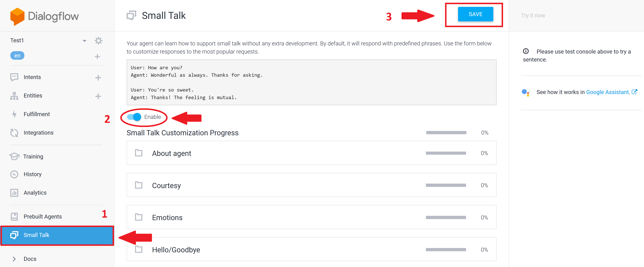Open the Test1 agent dropdown

(84, 41)
